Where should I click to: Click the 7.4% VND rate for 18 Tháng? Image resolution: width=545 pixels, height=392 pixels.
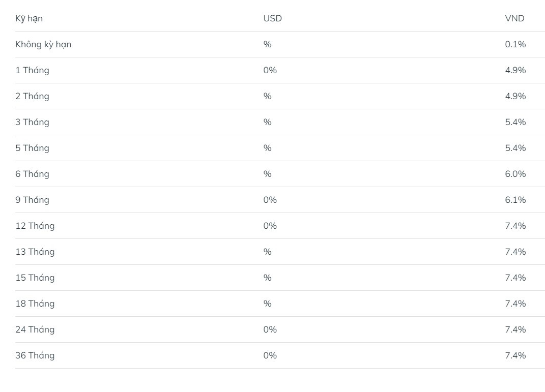515,304
